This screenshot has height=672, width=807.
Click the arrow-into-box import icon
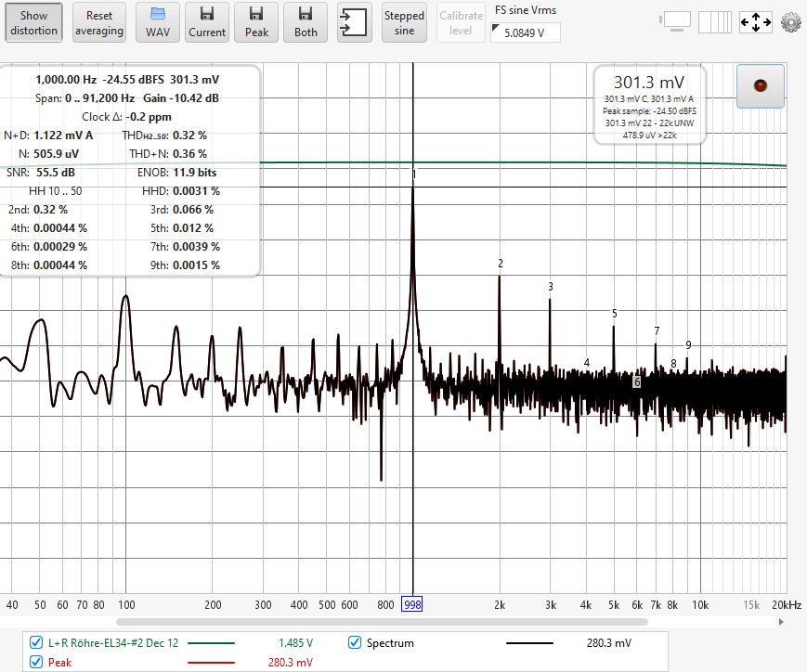[x=353, y=23]
